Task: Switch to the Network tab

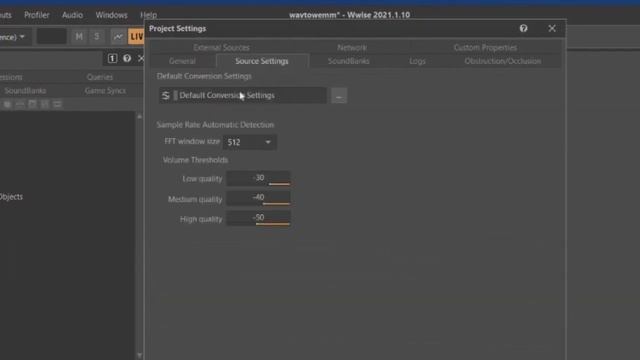Action: click(x=352, y=47)
